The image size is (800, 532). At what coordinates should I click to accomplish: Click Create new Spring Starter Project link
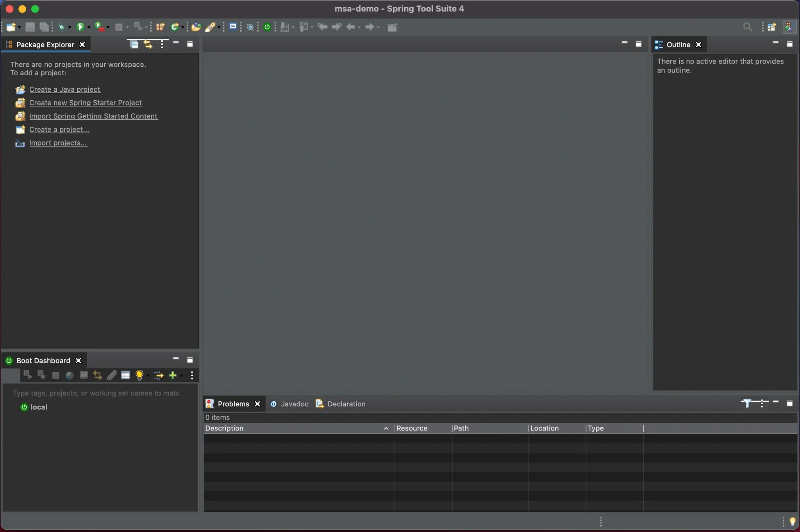pos(86,103)
